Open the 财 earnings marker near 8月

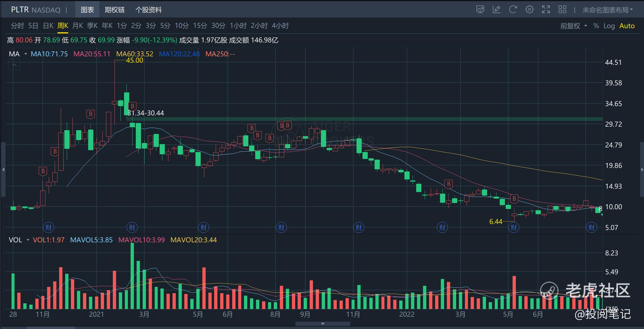281,228
